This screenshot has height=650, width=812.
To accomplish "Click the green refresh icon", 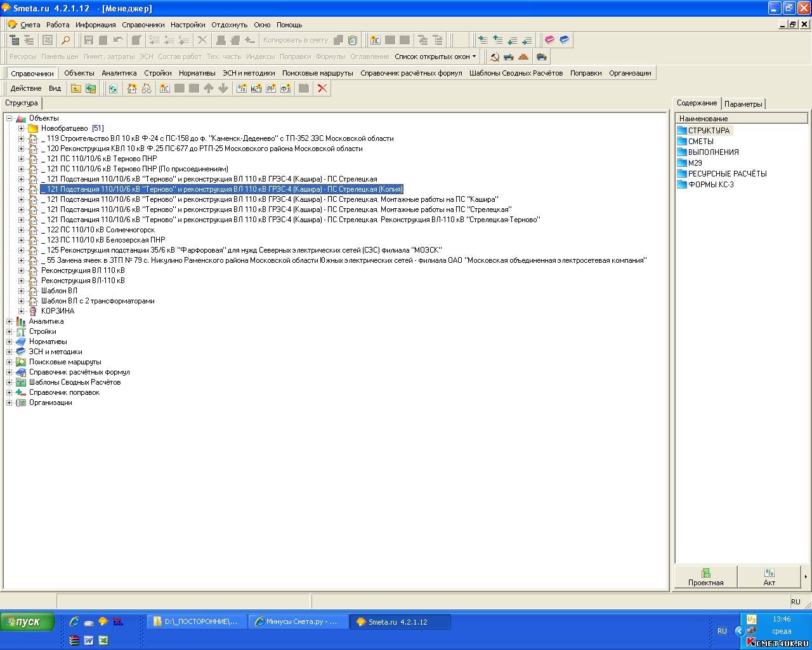I will [113, 88].
